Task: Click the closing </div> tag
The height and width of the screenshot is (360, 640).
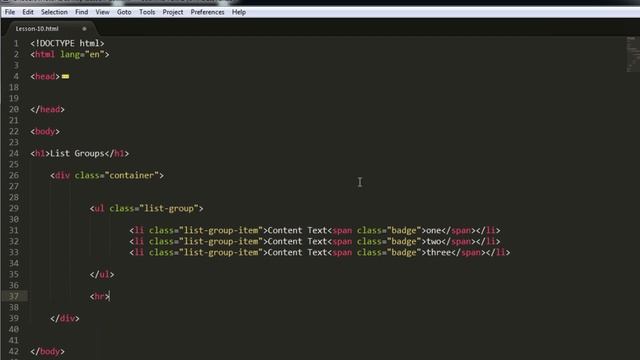Action: coord(65,318)
